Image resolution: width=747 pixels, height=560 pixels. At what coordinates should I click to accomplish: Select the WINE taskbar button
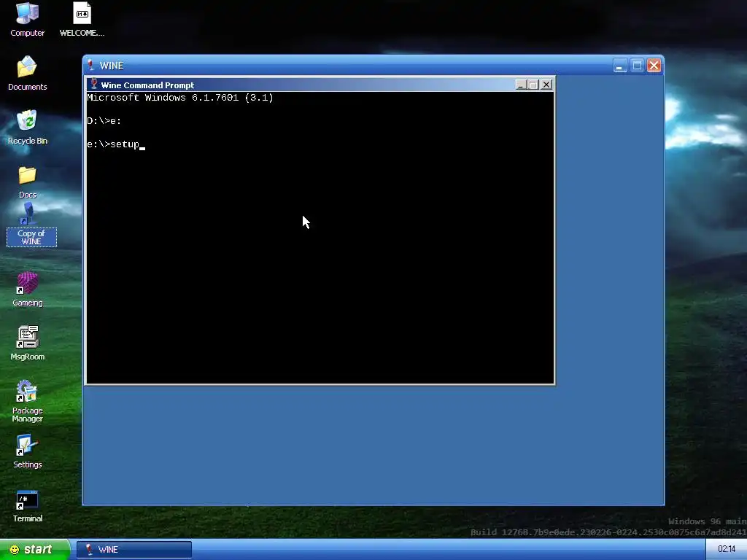point(134,550)
